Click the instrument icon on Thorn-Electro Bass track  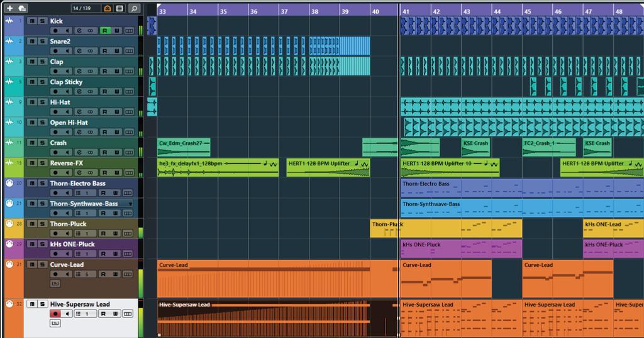(9, 183)
